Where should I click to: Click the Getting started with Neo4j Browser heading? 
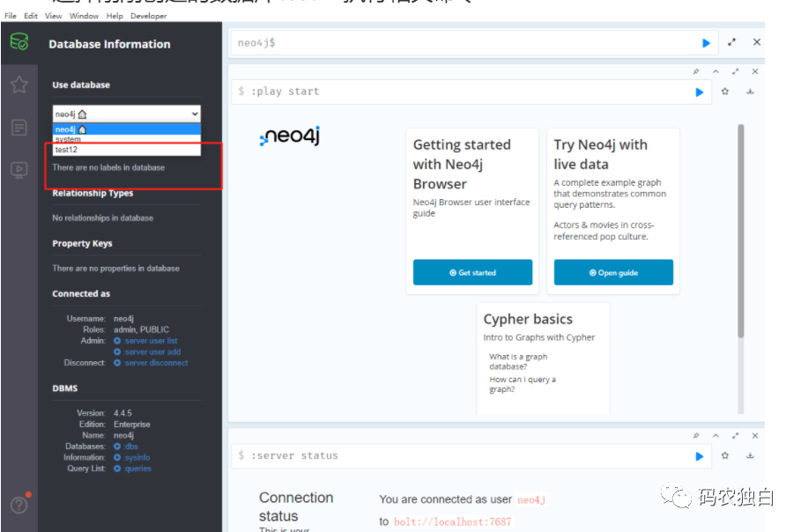(462, 165)
